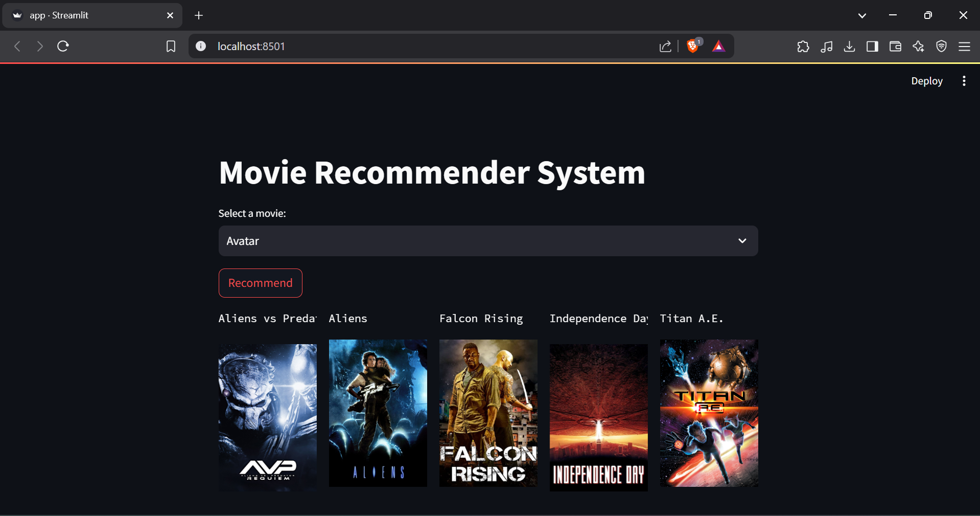Click the 'Aliens' title above second poster

[348, 319]
